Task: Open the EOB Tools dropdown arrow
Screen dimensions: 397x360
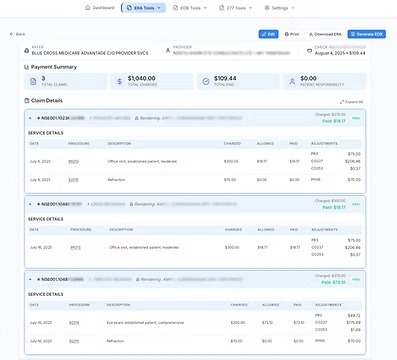Action: click(x=205, y=8)
